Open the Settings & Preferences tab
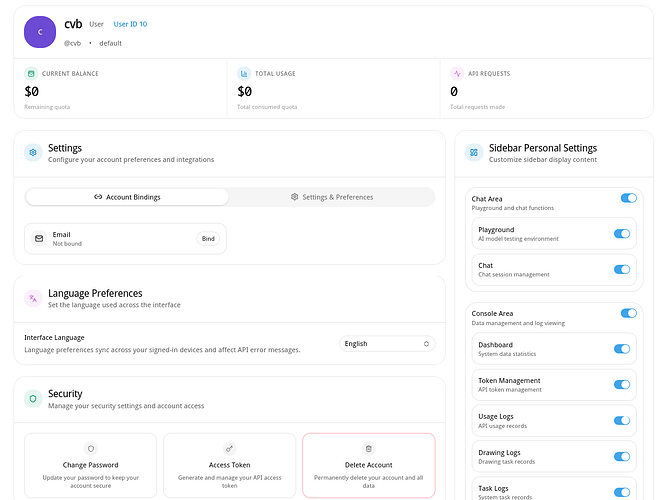 point(332,197)
